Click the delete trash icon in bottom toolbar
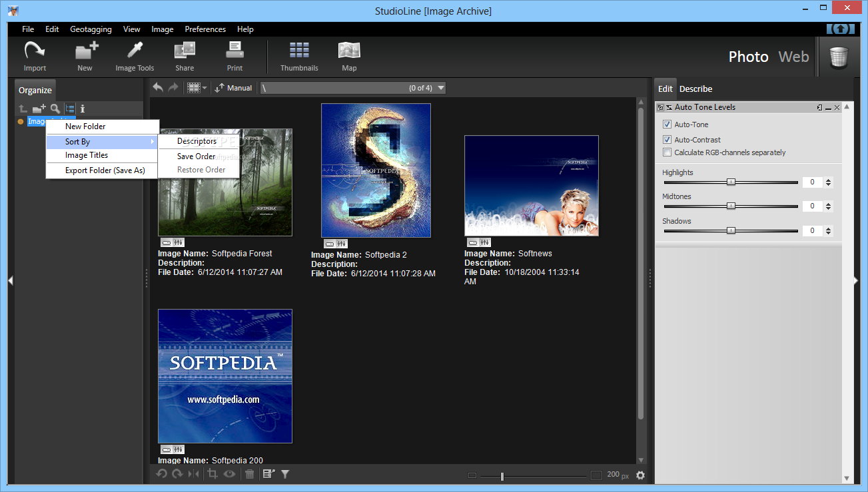The width and height of the screenshot is (868, 492). click(250, 474)
